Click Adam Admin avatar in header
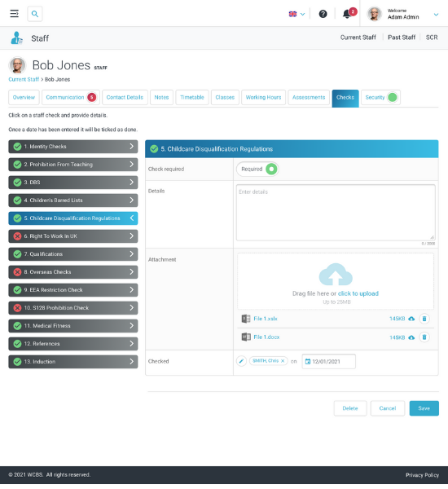 (x=375, y=14)
